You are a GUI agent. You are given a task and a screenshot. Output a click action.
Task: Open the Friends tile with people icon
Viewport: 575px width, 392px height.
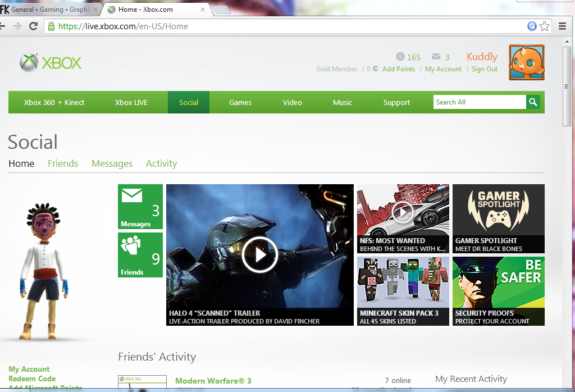[x=140, y=255]
